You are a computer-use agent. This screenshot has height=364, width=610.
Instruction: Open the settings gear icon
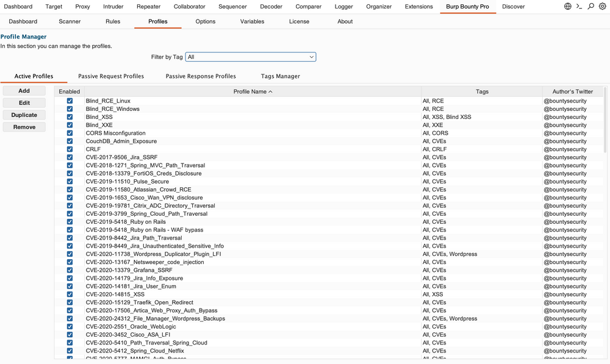click(x=602, y=6)
